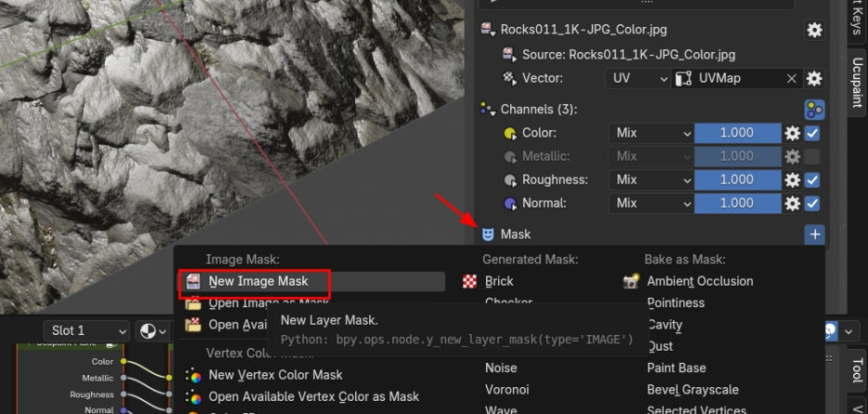Open gear settings for Metallic channel
Viewport: 868px width, 414px height.
pos(793,156)
